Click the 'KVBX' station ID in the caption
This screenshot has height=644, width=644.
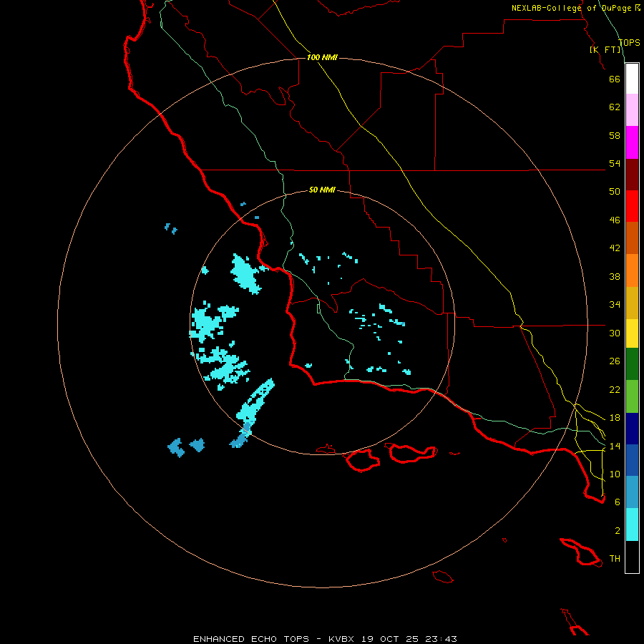click(341, 639)
